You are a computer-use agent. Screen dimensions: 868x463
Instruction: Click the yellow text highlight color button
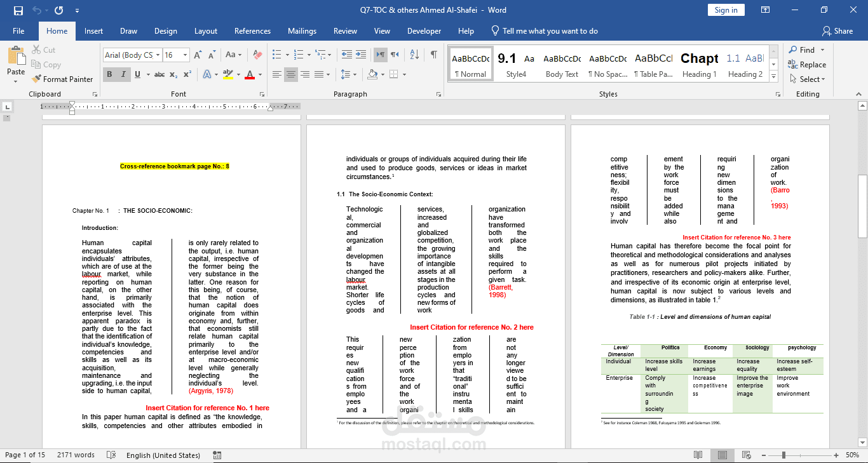click(228, 74)
